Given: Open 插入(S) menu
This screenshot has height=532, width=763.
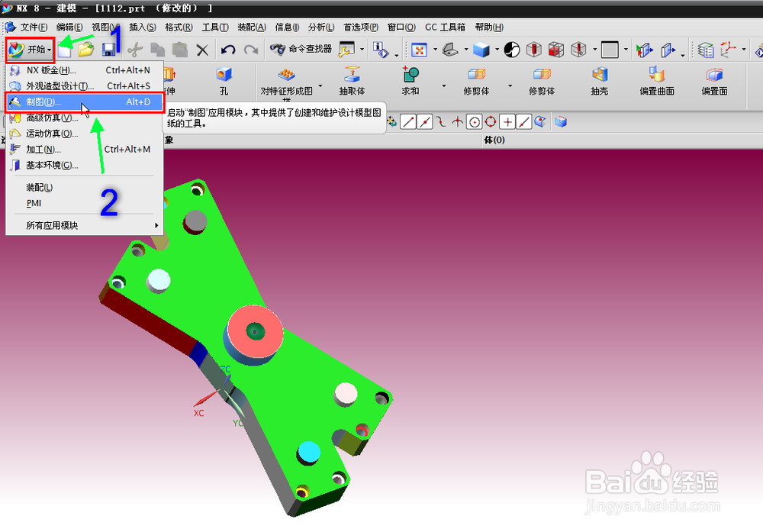Looking at the screenshot, I should click(143, 27).
